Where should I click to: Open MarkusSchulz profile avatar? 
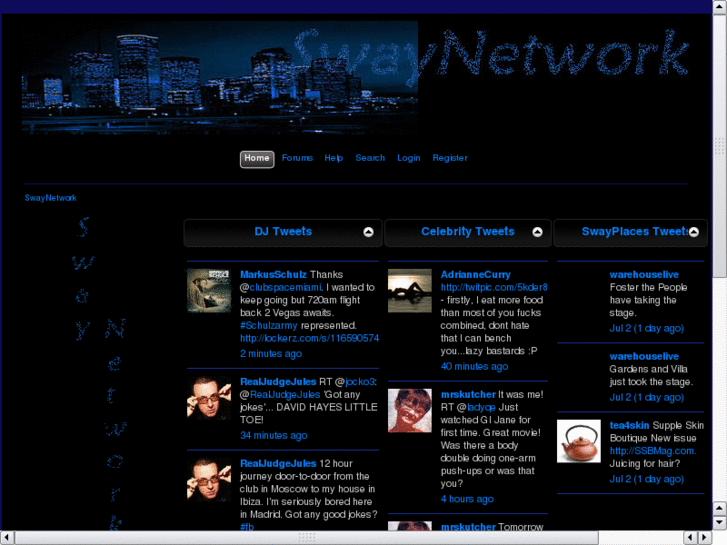[x=209, y=291]
